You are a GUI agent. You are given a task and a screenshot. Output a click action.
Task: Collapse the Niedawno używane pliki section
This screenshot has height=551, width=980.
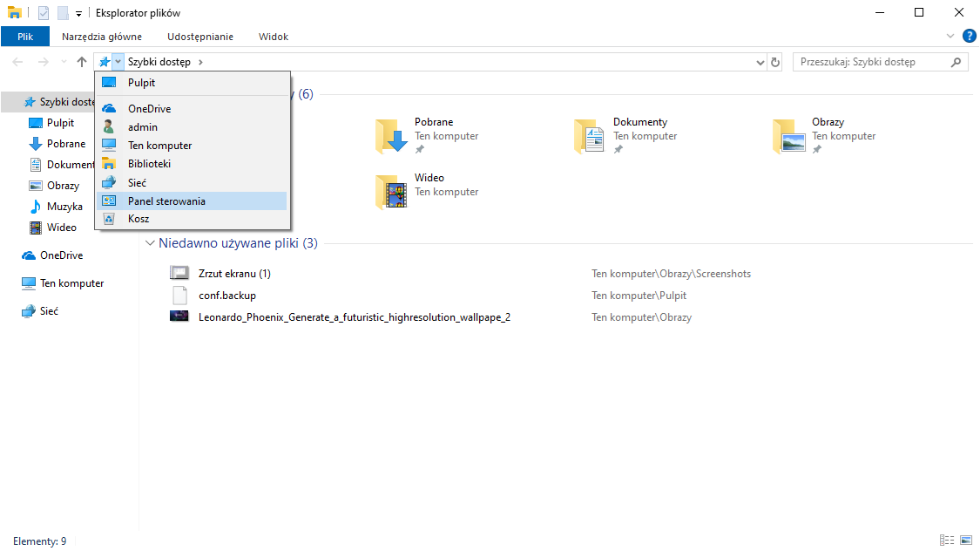pos(151,243)
